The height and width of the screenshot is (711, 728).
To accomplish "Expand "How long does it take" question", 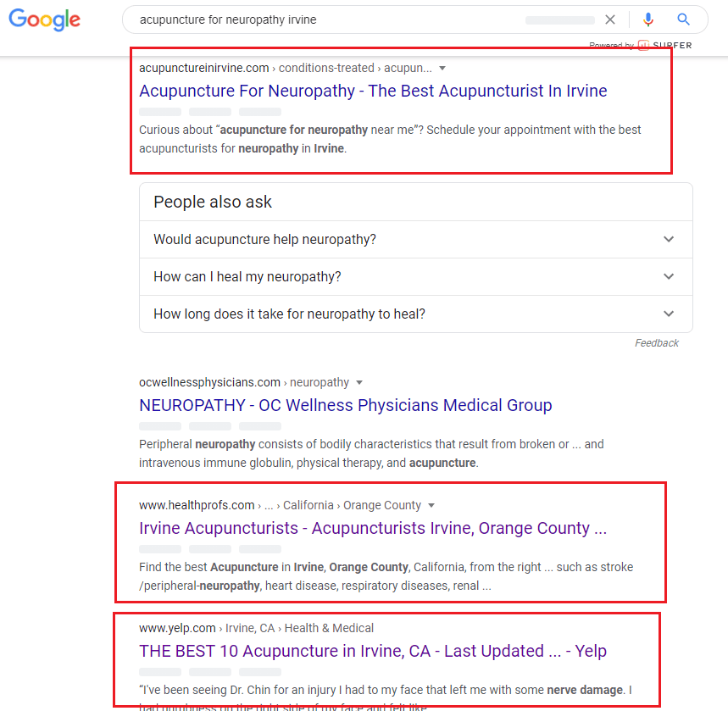I will (415, 314).
